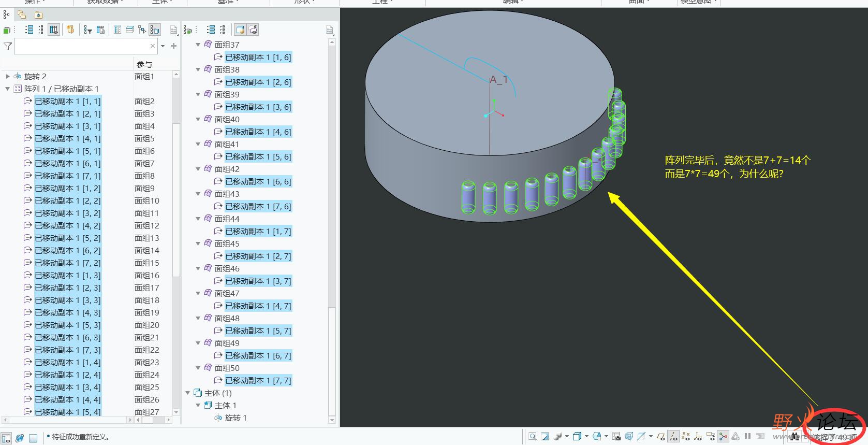Open the tree filter icon
Viewport: 868px width, 445px height.
tap(88, 30)
